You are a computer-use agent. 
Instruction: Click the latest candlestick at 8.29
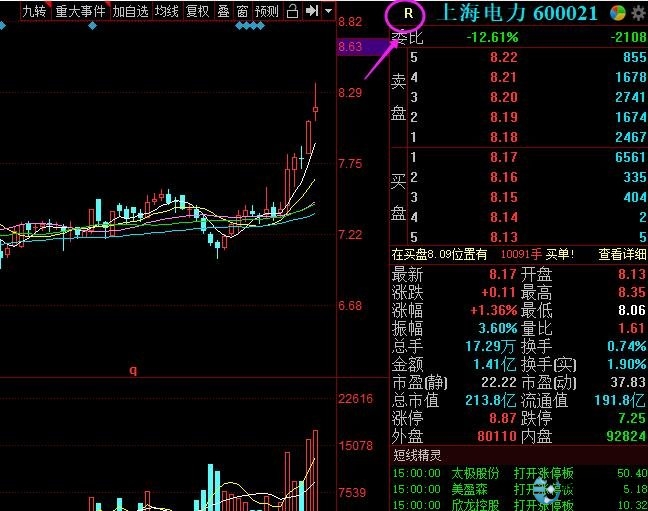(x=315, y=102)
